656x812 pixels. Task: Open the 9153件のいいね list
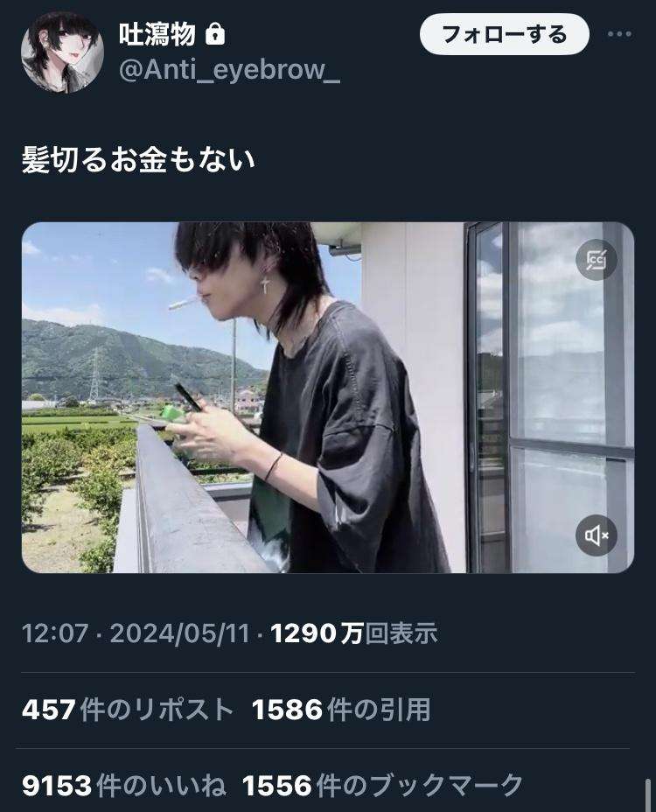pyautogui.click(x=123, y=785)
